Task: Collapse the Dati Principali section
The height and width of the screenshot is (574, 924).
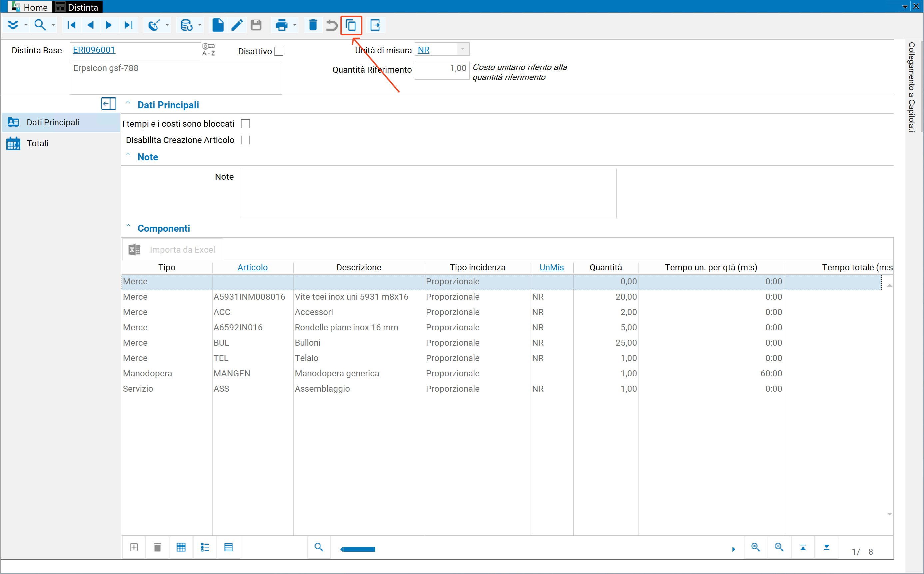Action: 128,103
